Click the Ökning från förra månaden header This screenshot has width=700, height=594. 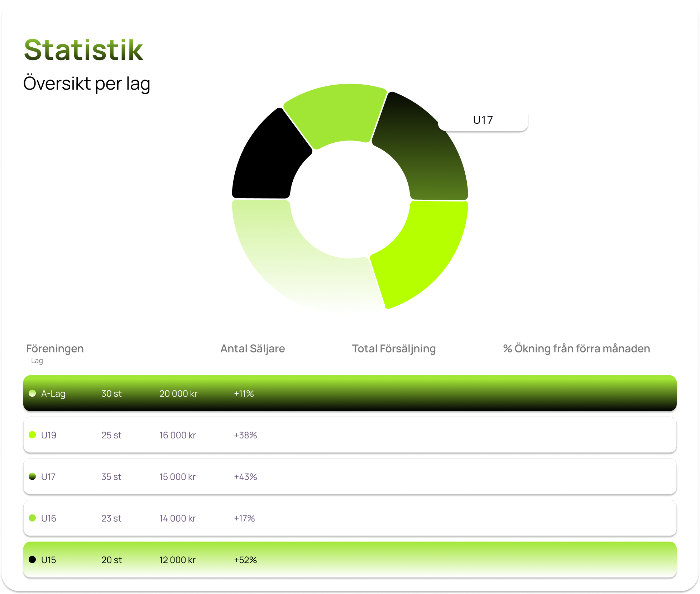click(576, 348)
